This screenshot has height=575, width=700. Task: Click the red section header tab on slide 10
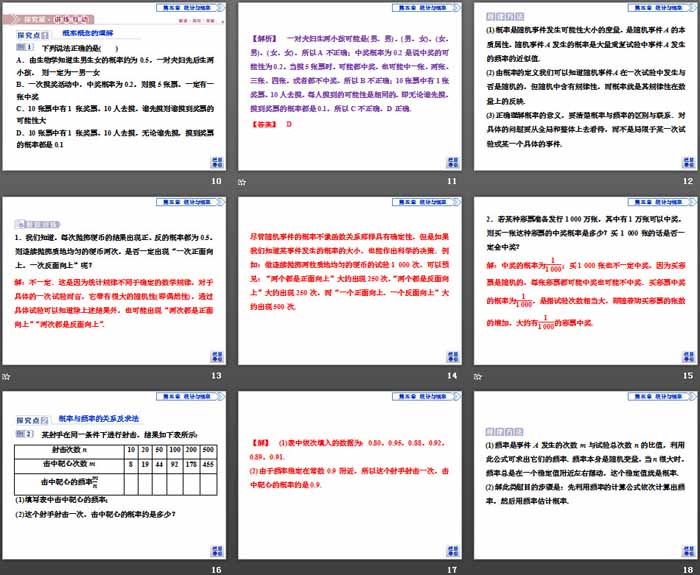click(x=48, y=20)
